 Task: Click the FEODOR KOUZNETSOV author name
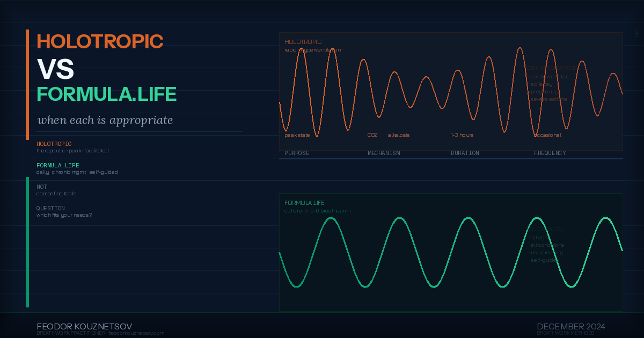84,326
